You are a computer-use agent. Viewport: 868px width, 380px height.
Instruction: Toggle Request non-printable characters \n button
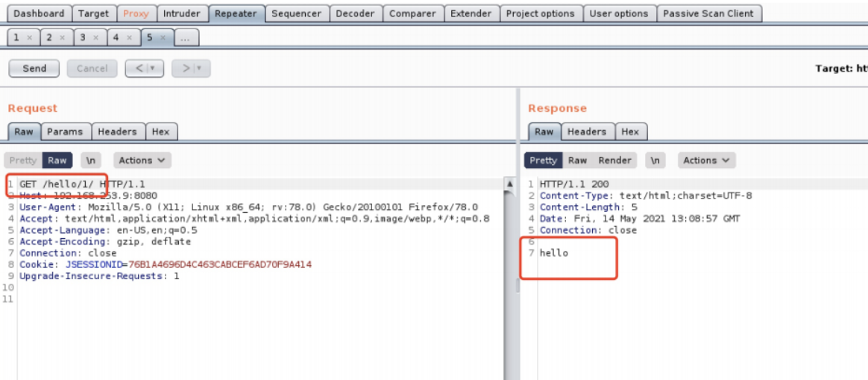pyautogui.click(x=91, y=160)
